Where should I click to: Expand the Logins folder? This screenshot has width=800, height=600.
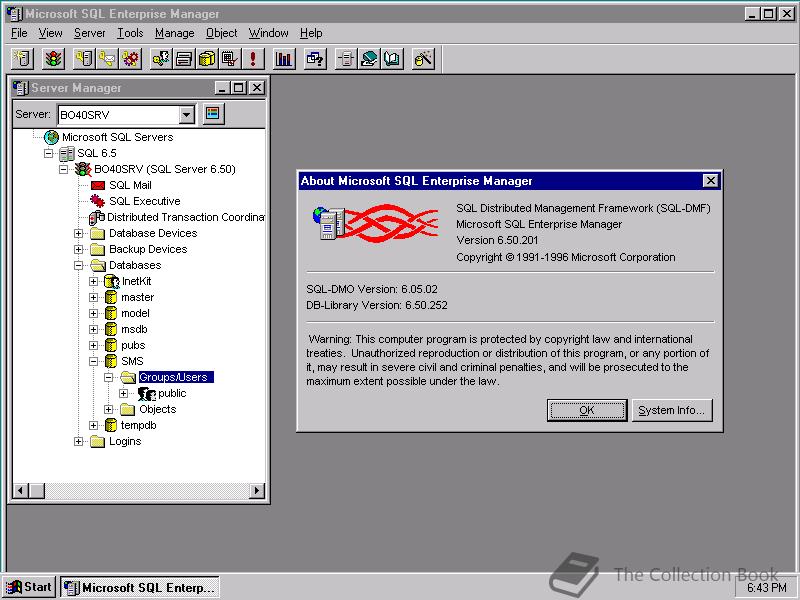click(78, 441)
